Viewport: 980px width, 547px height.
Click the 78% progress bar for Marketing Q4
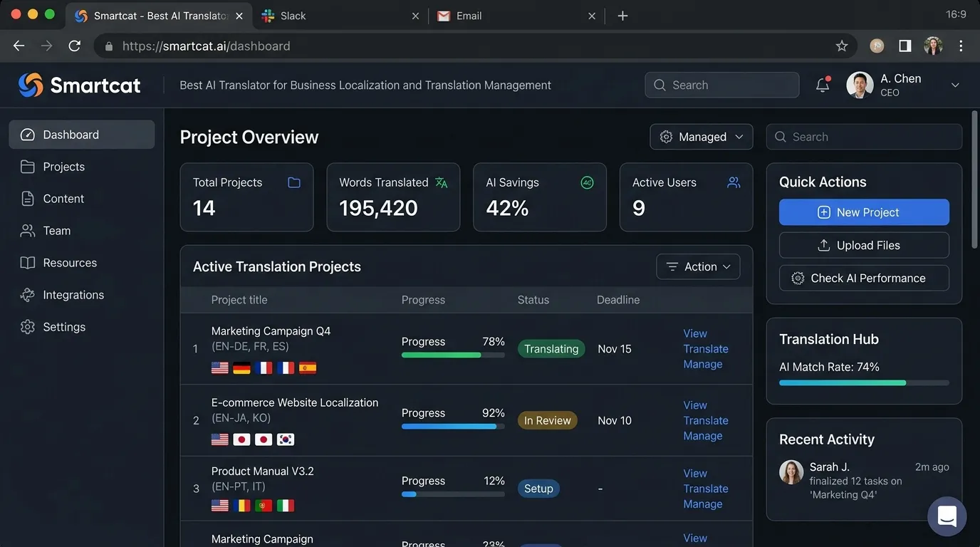point(453,355)
